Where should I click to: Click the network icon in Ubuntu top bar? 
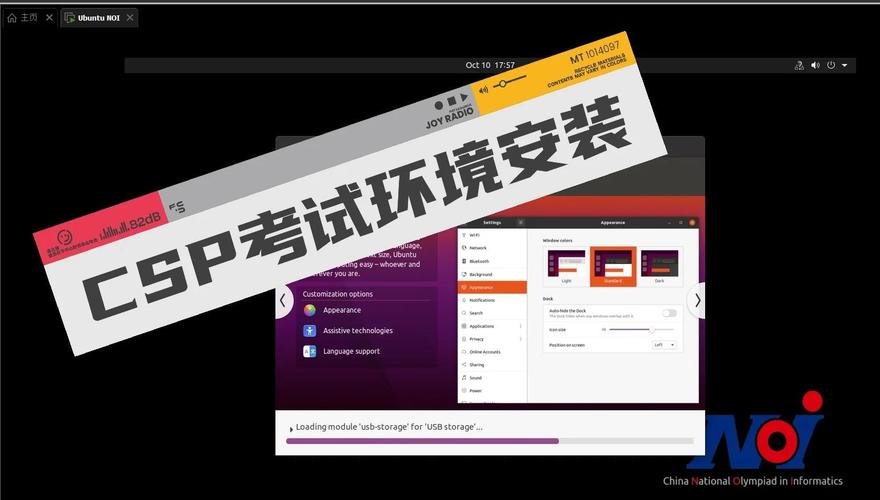(x=799, y=65)
